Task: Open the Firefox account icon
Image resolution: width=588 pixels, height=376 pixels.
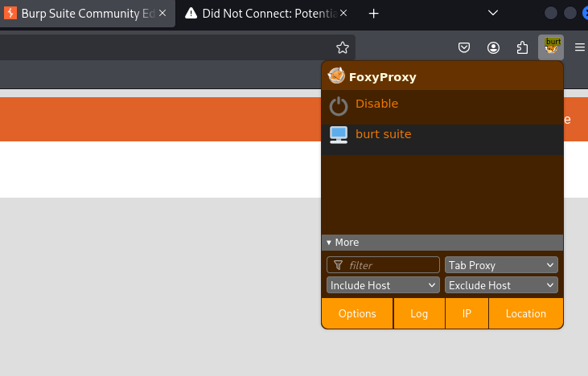Action: point(493,47)
